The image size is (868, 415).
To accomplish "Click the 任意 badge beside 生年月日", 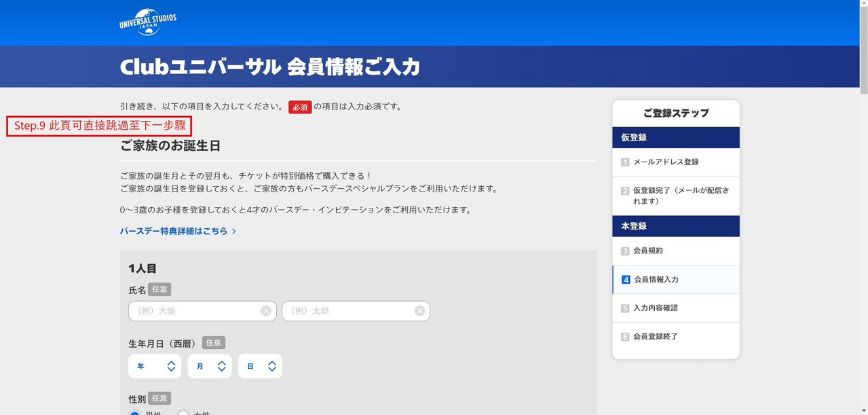I will [x=214, y=343].
